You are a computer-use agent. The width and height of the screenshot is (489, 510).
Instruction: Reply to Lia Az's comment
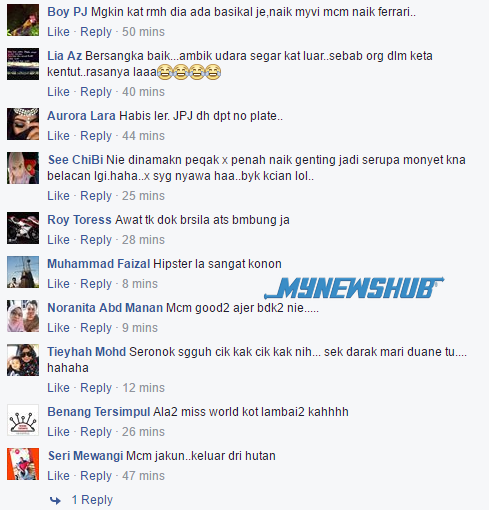coord(96,92)
